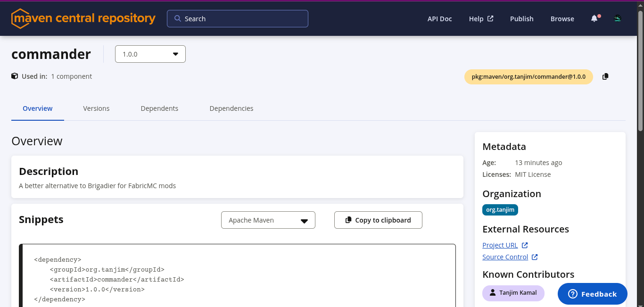Click the page's vertical scrollbar

click(x=640, y=71)
